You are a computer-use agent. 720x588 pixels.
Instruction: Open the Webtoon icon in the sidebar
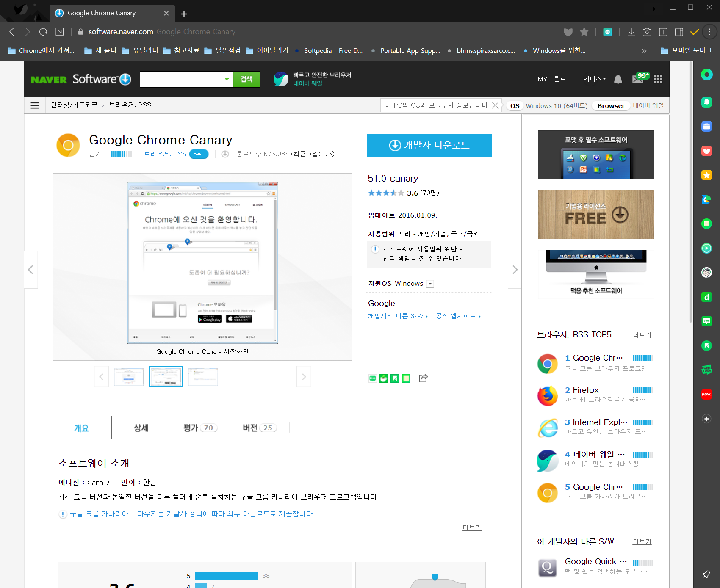(706, 370)
